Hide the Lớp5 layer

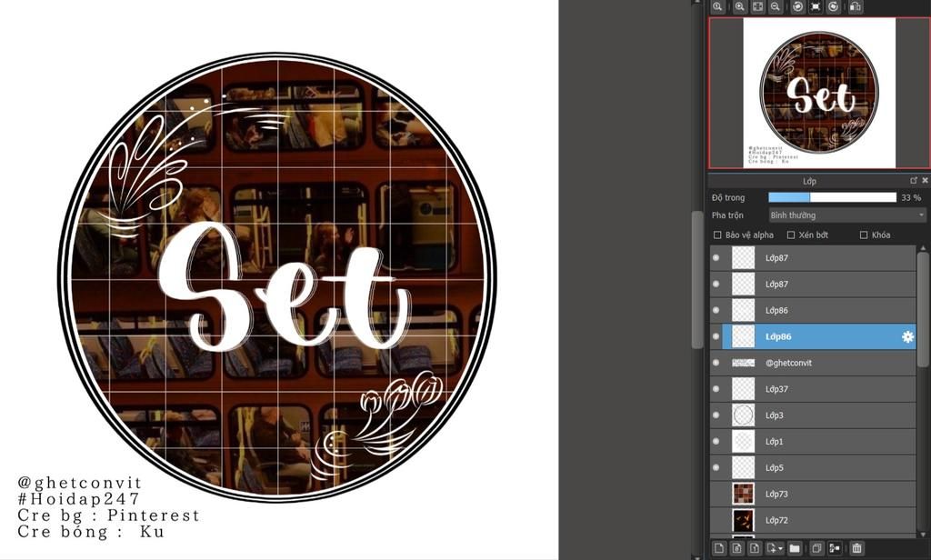pyautogui.click(x=716, y=467)
